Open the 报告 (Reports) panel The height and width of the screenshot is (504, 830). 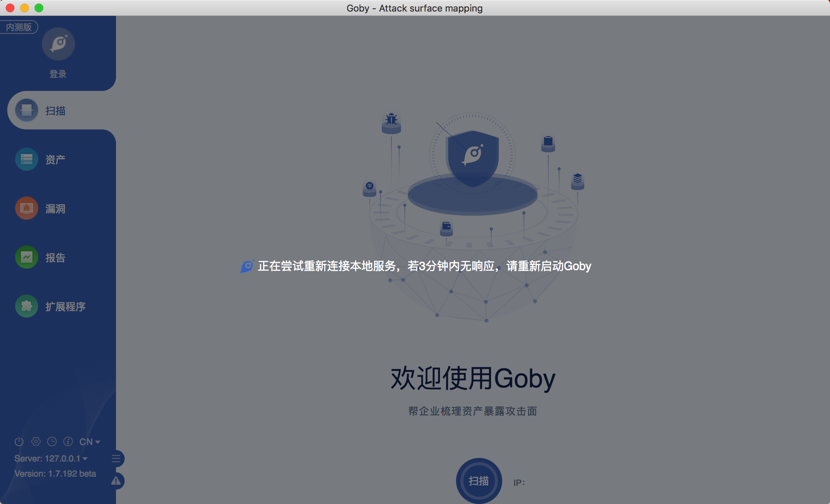click(x=56, y=257)
